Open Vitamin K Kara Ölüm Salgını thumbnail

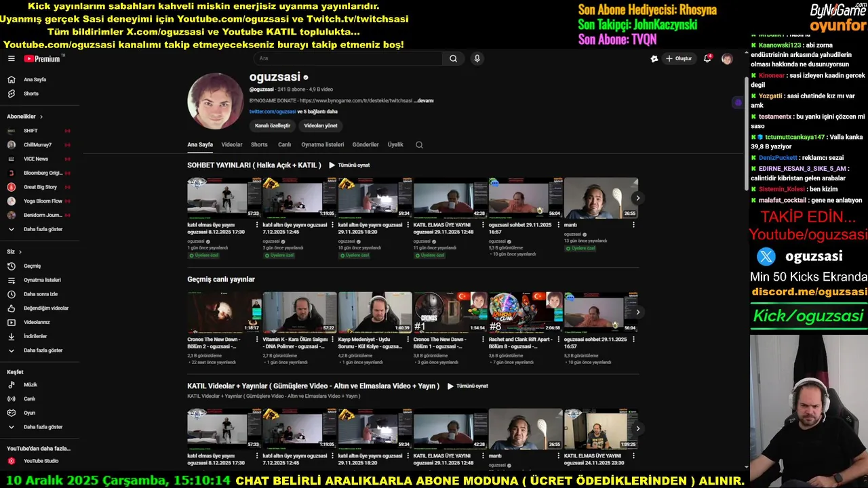coord(300,312)
